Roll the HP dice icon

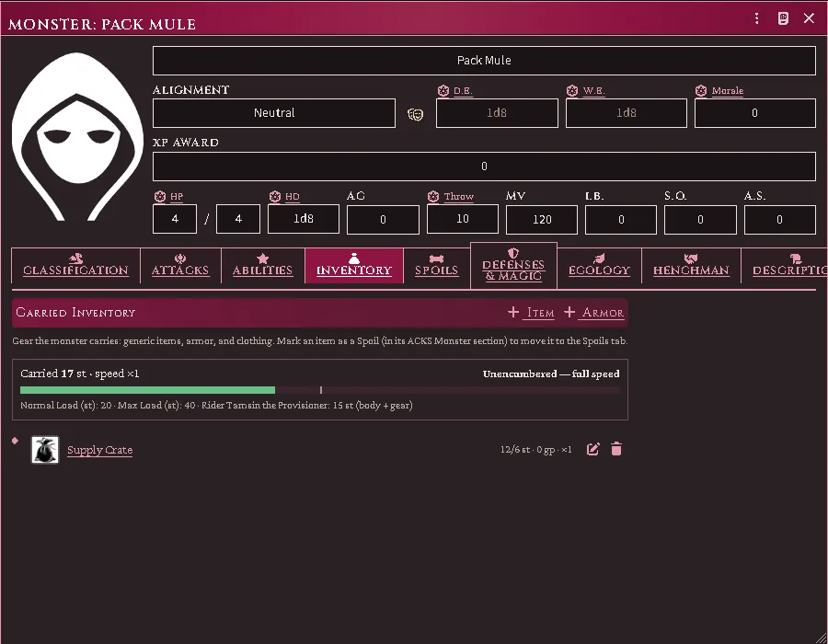(x=160, y=197)
